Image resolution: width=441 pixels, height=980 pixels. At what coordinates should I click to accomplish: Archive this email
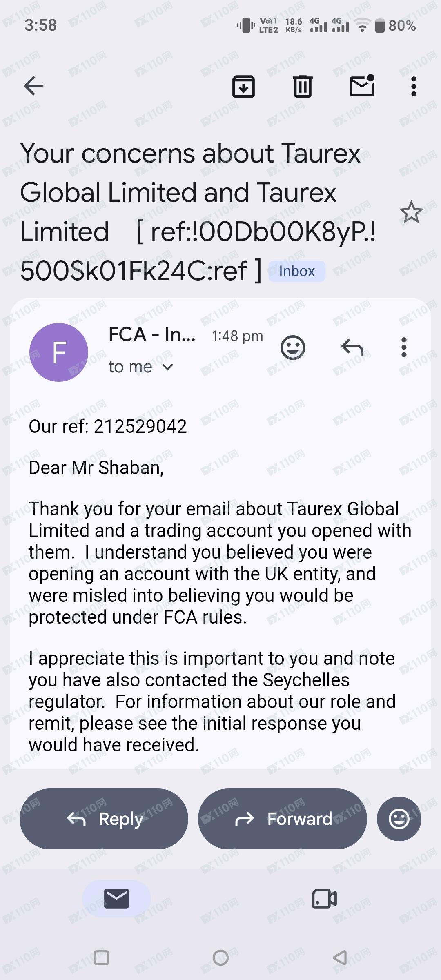click(x=243, y=86)
